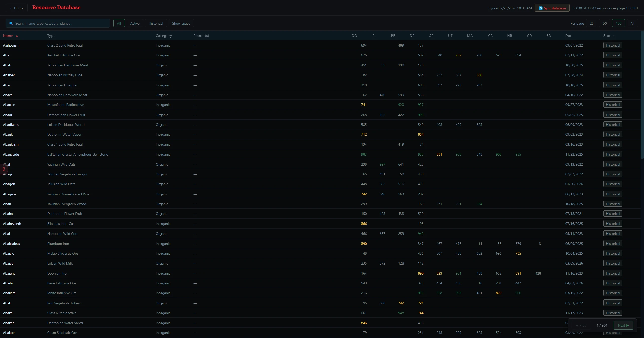Open the Aaihosiism resource row

[320, 45]
